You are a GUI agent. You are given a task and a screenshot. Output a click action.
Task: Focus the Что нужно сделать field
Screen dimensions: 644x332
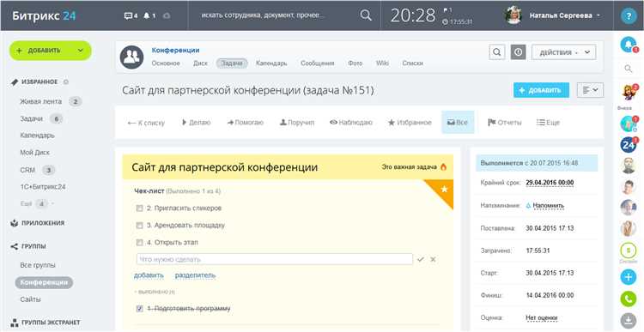[275, 259]
